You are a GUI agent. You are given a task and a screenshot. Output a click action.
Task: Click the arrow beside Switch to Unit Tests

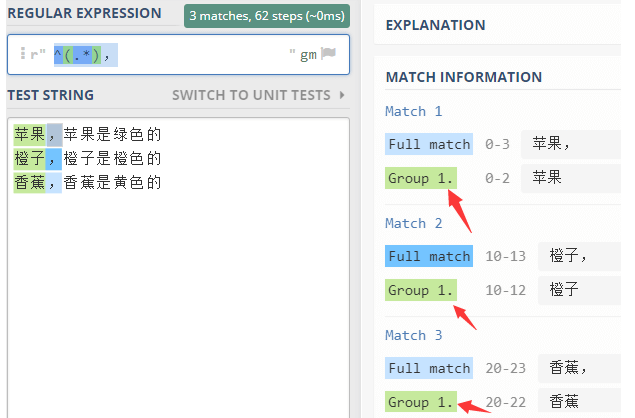[343, 95]
